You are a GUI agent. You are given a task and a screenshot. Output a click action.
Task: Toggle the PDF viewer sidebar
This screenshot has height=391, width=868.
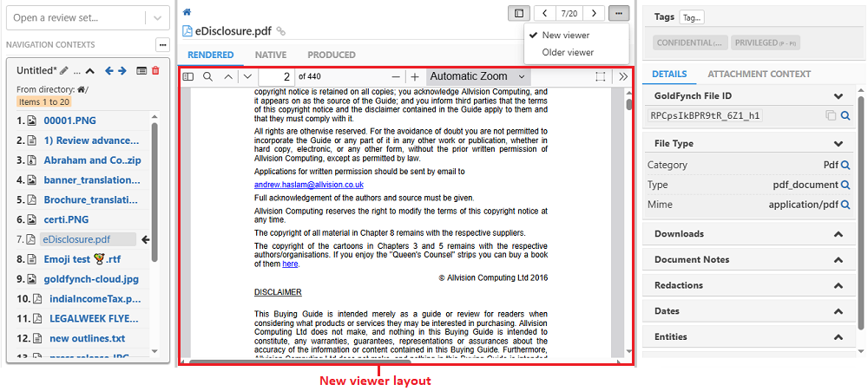point(188,76)
